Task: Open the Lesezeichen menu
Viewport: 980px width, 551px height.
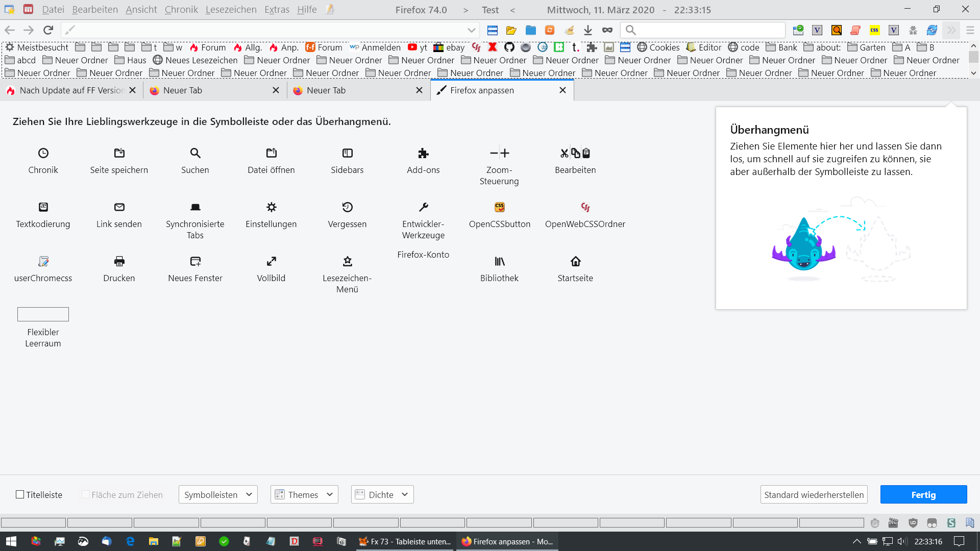Action: point(231,10)
